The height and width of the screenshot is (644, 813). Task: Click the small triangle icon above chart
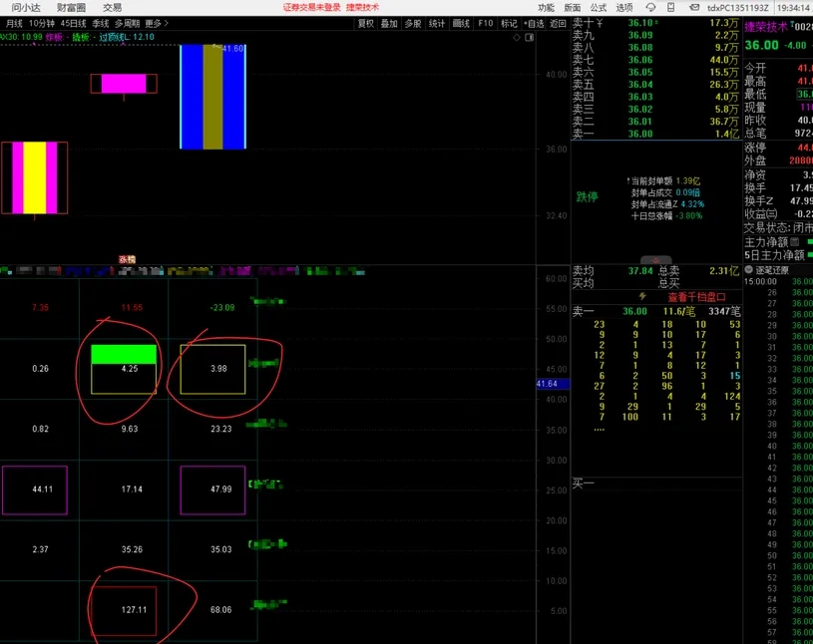point(531,37)
